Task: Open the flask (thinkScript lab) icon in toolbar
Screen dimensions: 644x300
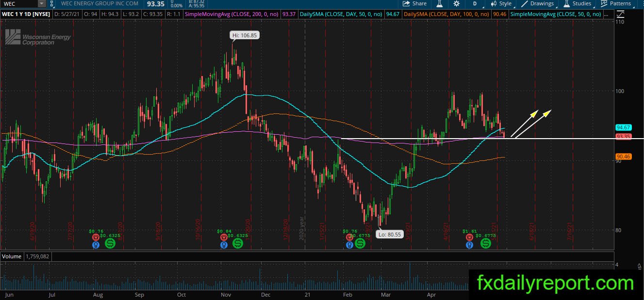Action: point(440,3)
